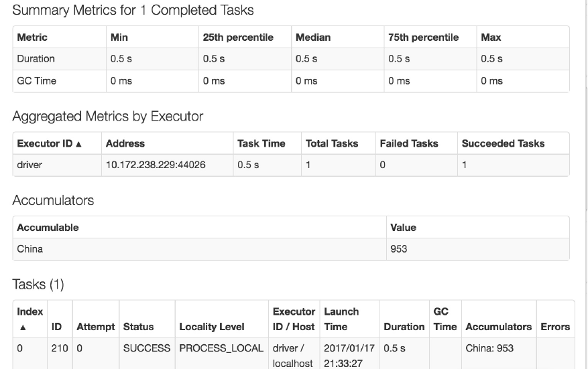Screen dimensions: 588x369
Task: Click the Total Tasks column header
Action: pos(332,143)
